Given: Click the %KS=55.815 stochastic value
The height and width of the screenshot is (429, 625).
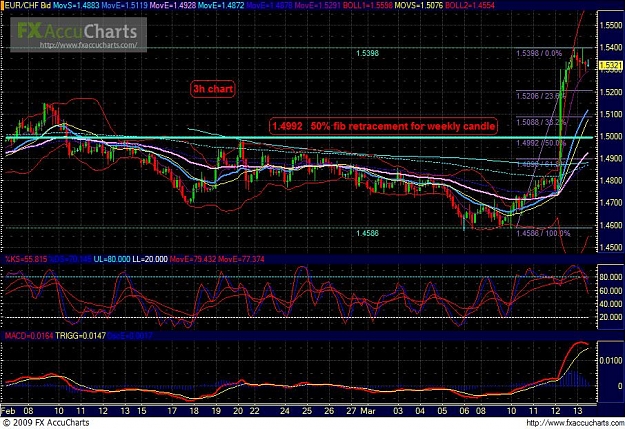Looking at the screenshot, I should (26, 259).
